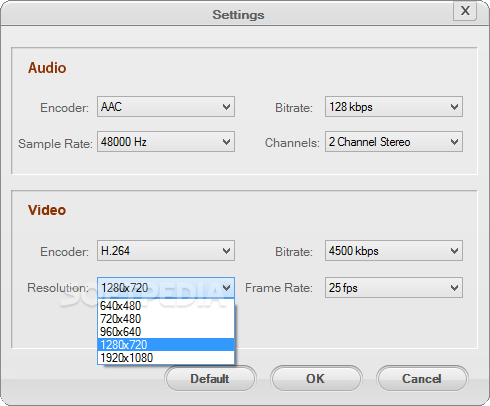Pick the 960x640 resolution option
The width and height of the screenshot is (490, 406).
[166, 332]
